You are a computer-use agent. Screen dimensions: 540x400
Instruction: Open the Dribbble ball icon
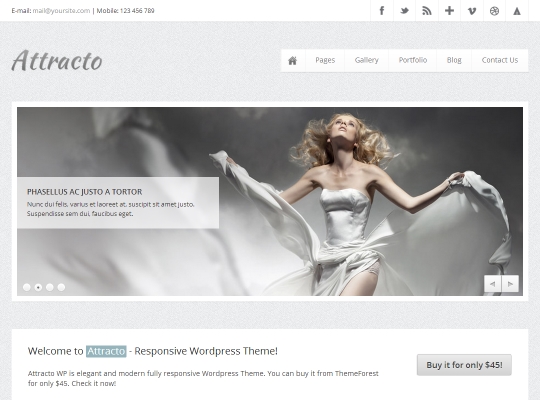point(494,11)
